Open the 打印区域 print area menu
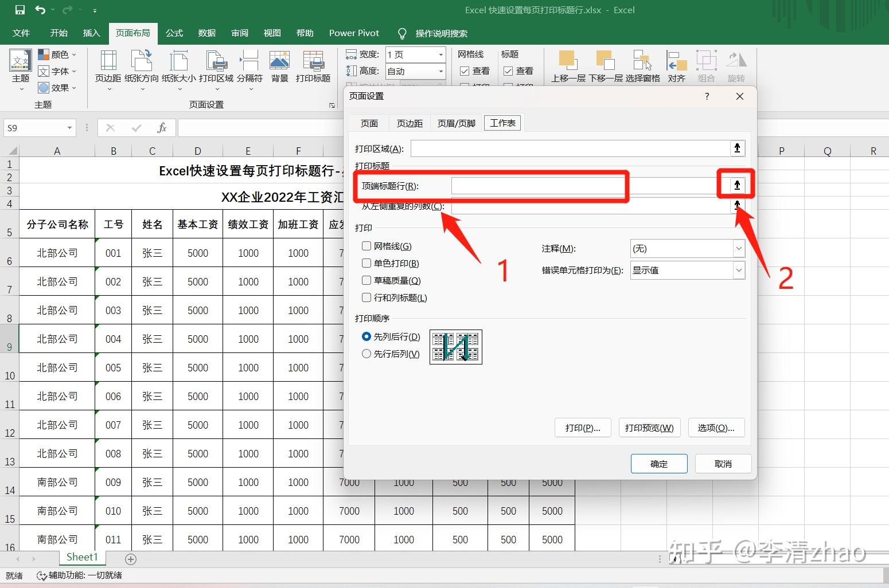 [216, 69]
